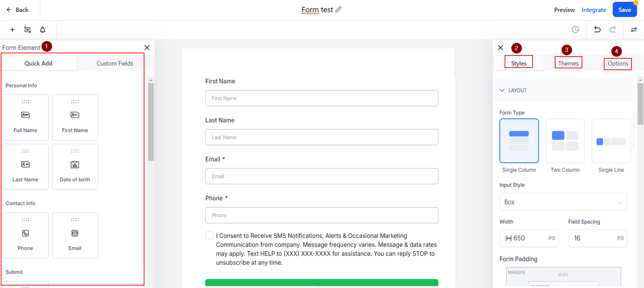Open the Options tab
The width and height of the screenshot is (644, 288).
point(617,63)
